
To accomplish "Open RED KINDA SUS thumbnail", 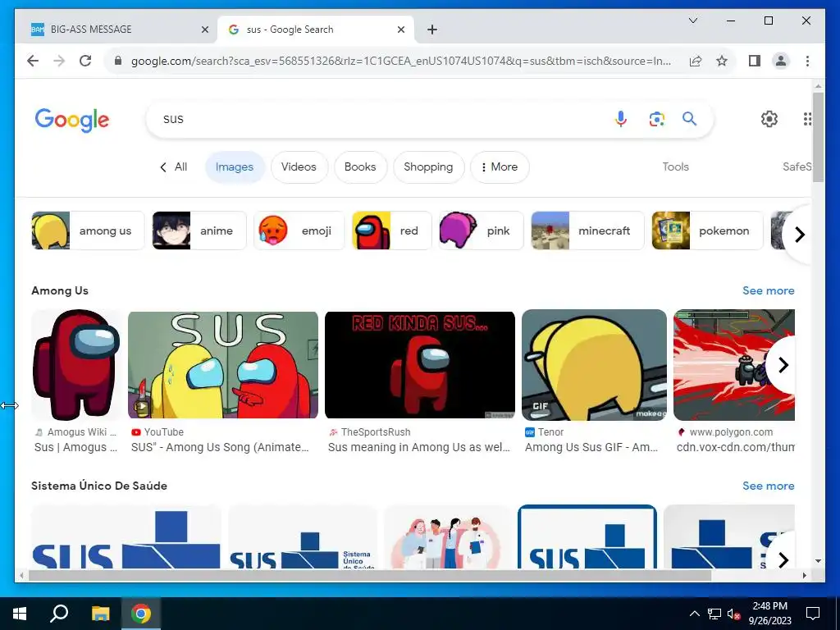I will (x=420, y=365).
